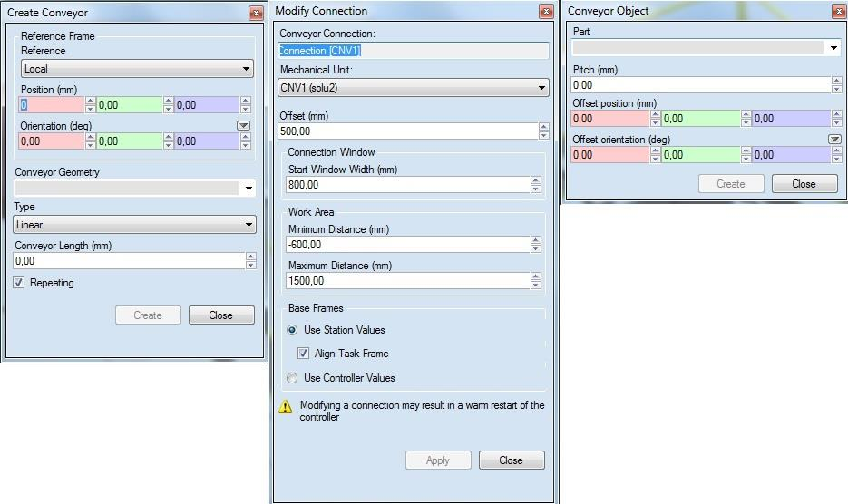
Task: Click Close button in Create Conveyor dialog
Action: click(221, 315)
